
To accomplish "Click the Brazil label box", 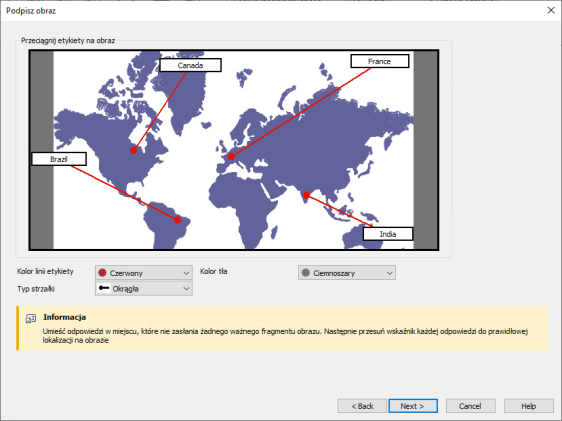I will (x=59, y=159).
